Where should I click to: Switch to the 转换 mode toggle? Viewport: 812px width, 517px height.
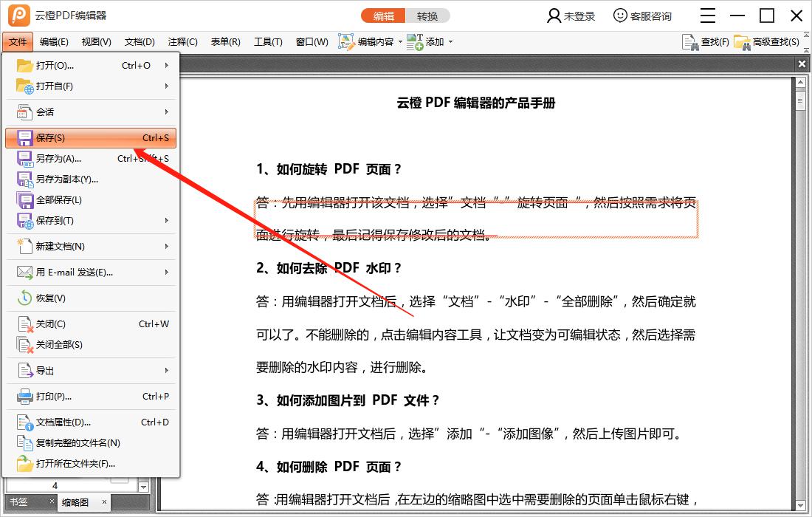pos(427,16)
